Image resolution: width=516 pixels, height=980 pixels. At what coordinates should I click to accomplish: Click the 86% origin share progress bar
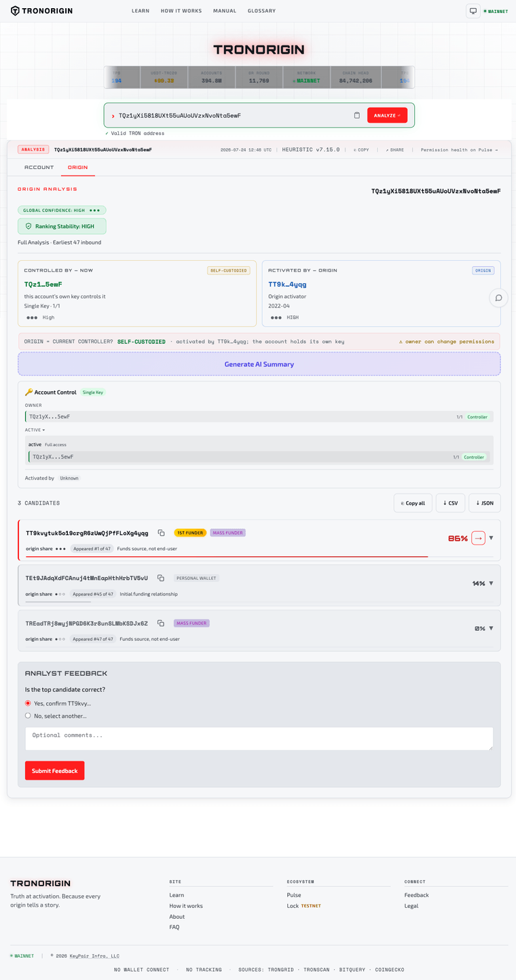pos(259,556)
